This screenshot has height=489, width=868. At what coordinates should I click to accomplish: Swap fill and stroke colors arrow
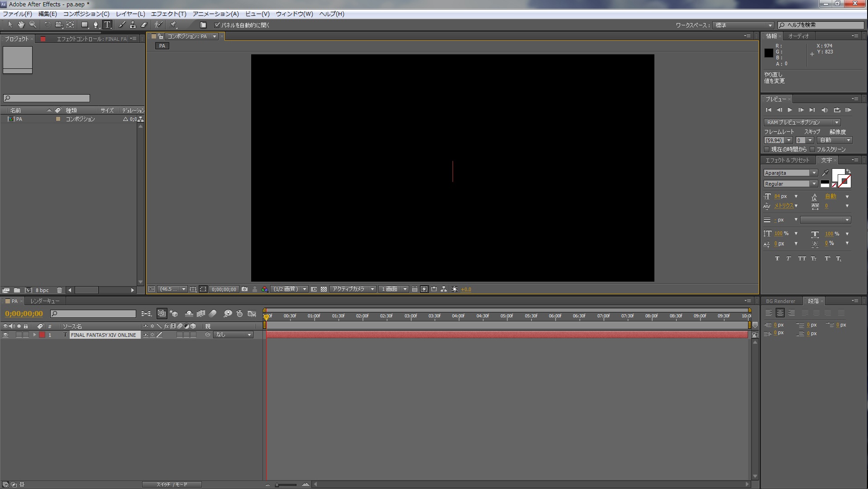coord(849,172)
